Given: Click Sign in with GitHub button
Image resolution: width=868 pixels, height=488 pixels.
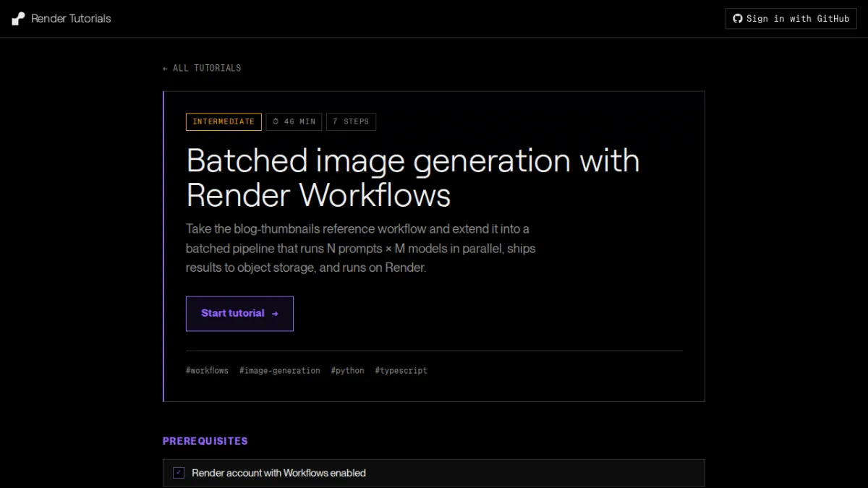Looking at the screenshot, I should [x=791, y=19].
